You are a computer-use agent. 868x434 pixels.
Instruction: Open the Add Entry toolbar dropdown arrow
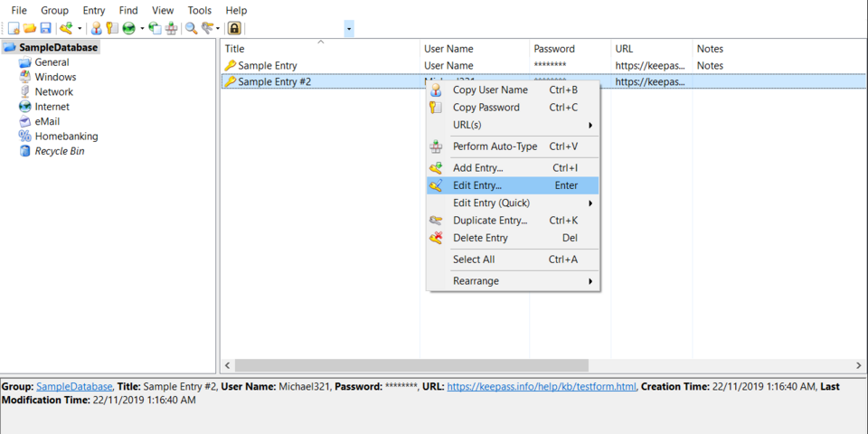(80, 28)
